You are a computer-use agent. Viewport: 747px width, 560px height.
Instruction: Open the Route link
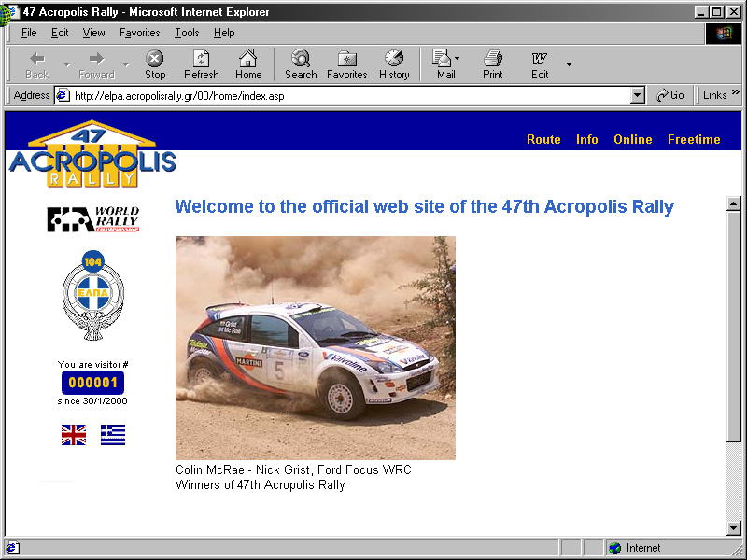point(543,139)
